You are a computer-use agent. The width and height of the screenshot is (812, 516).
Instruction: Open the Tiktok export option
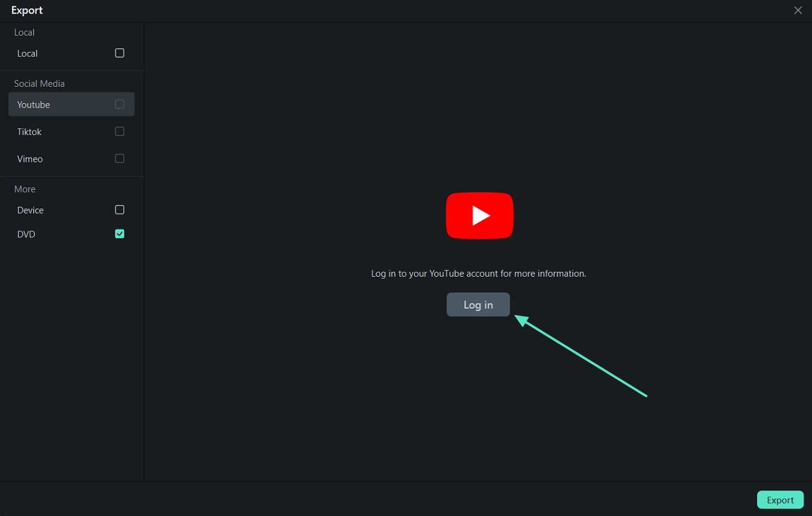coord(71,132)
